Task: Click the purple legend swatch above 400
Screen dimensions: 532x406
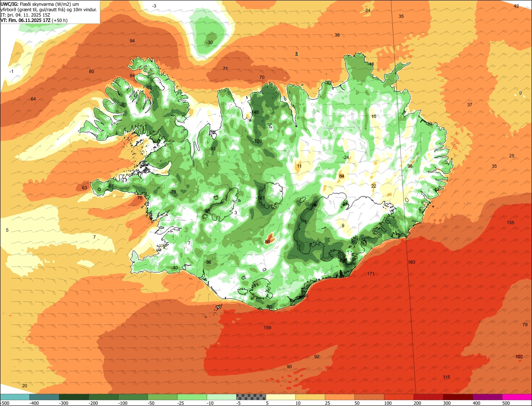Action: [x=487, y=397]
